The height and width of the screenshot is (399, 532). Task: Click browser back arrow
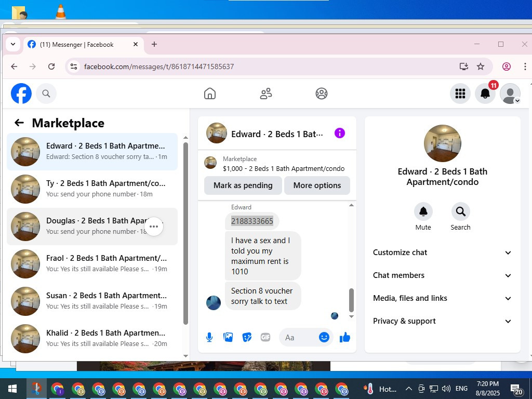14,66
